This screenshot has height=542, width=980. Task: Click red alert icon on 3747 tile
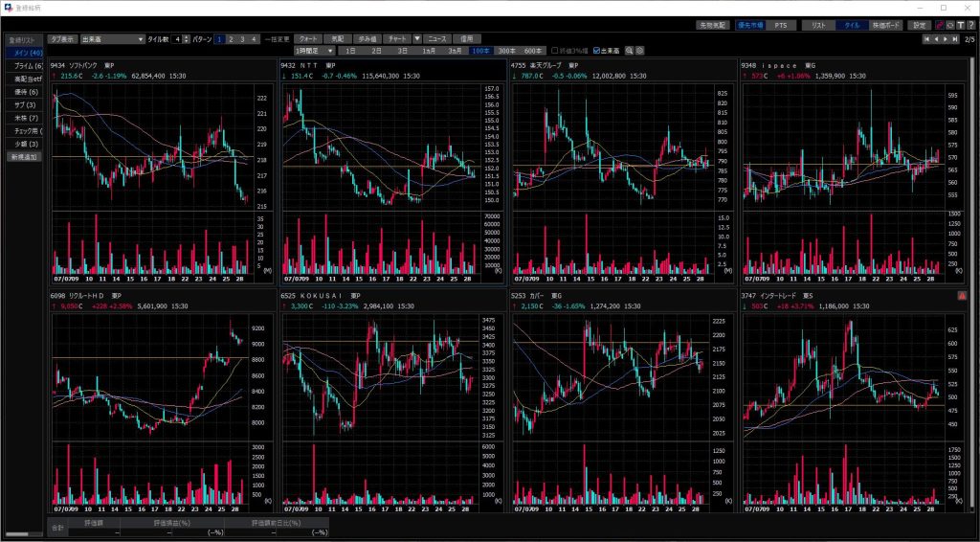click(x=962, y=297)
